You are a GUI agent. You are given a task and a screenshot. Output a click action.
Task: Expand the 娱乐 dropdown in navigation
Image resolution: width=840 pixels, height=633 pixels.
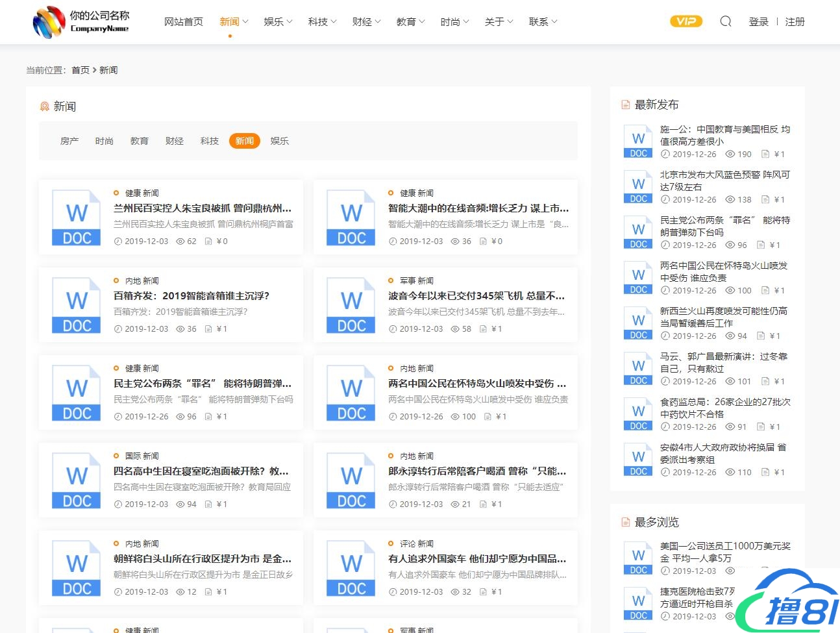click(278, 22)
